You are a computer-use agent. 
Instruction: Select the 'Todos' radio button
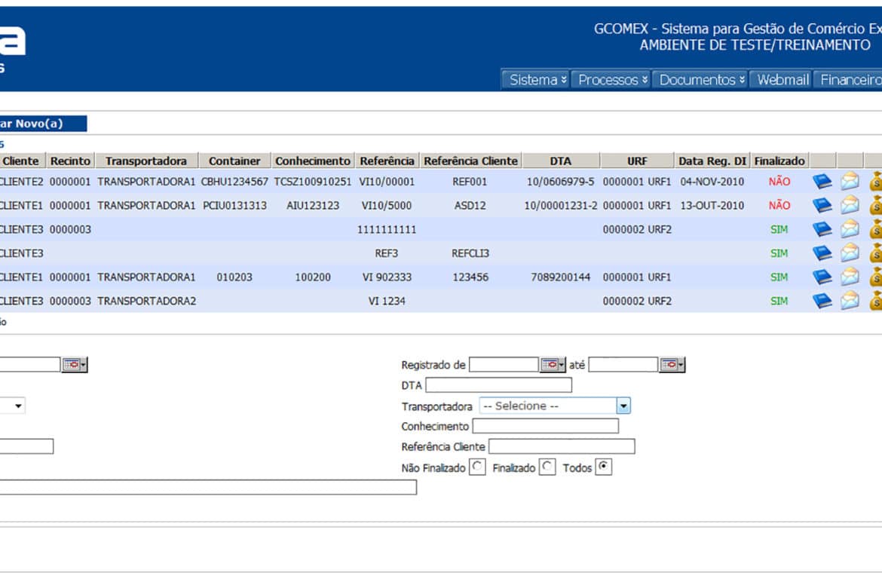coord(603,467)
